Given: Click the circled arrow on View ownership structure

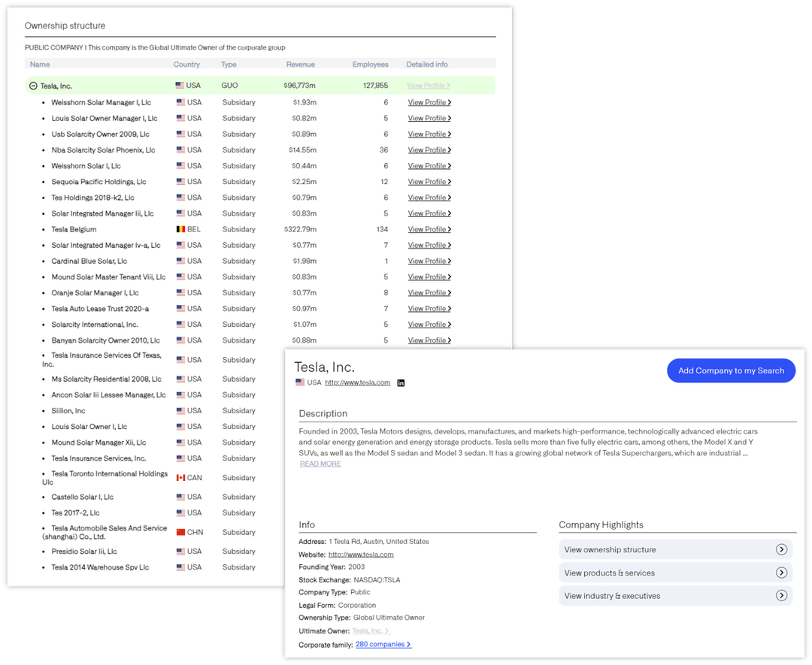Looking at the screenshot, I should (x=782, y=549).
